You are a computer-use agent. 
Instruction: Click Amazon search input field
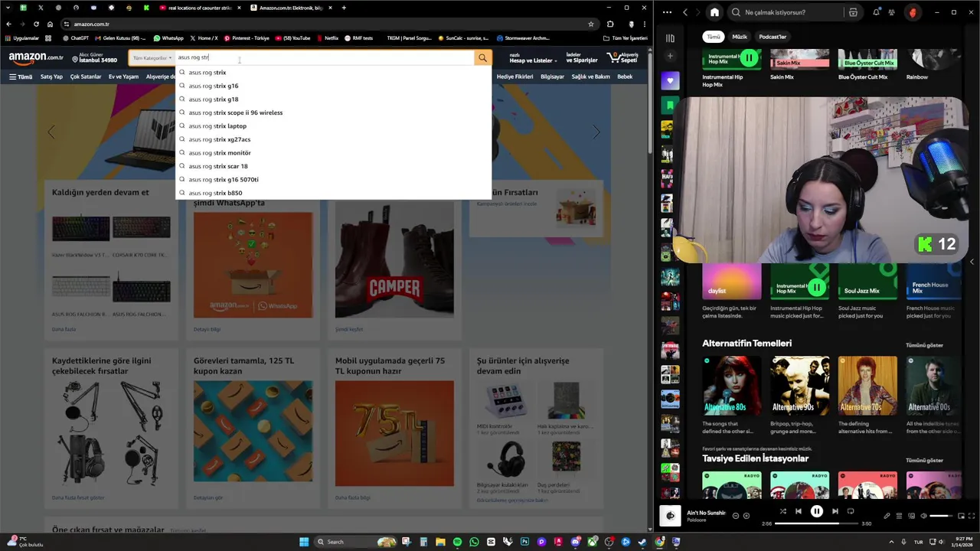(325, 57)
